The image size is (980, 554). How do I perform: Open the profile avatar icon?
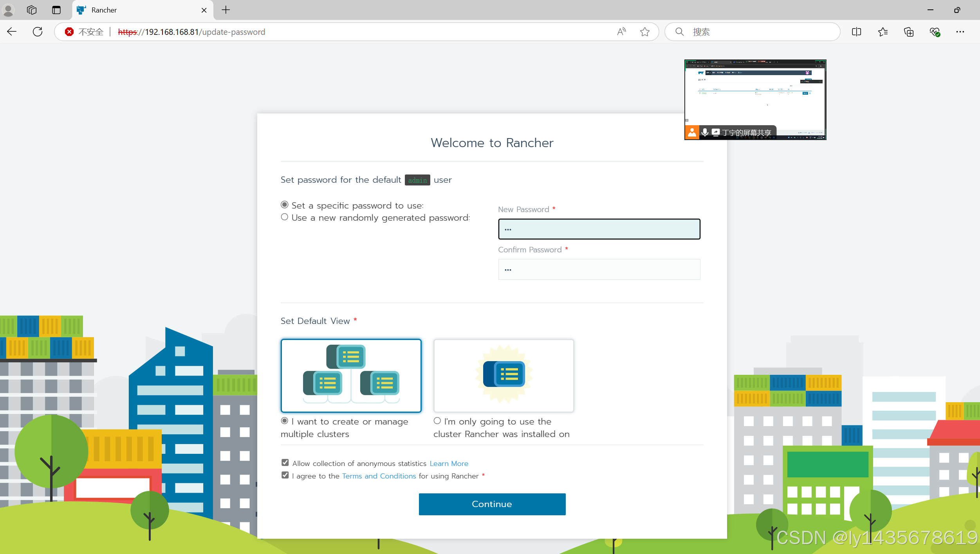click(8, 10)
